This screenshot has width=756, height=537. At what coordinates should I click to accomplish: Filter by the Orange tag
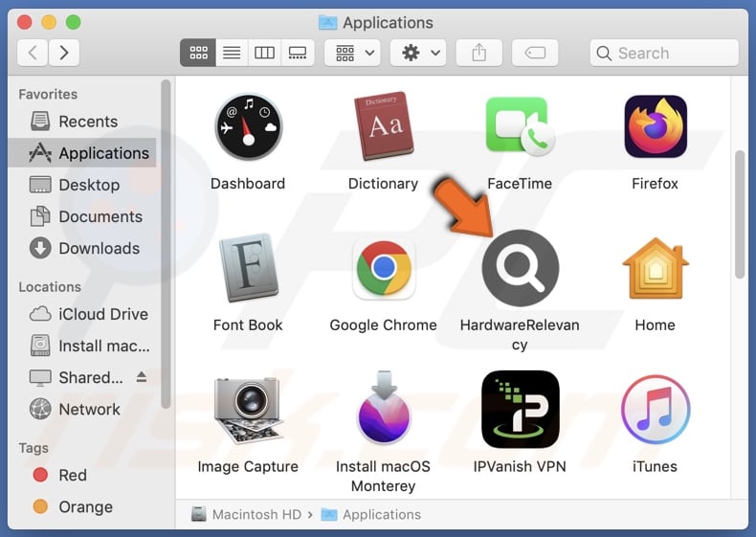[x=82, y=506]
